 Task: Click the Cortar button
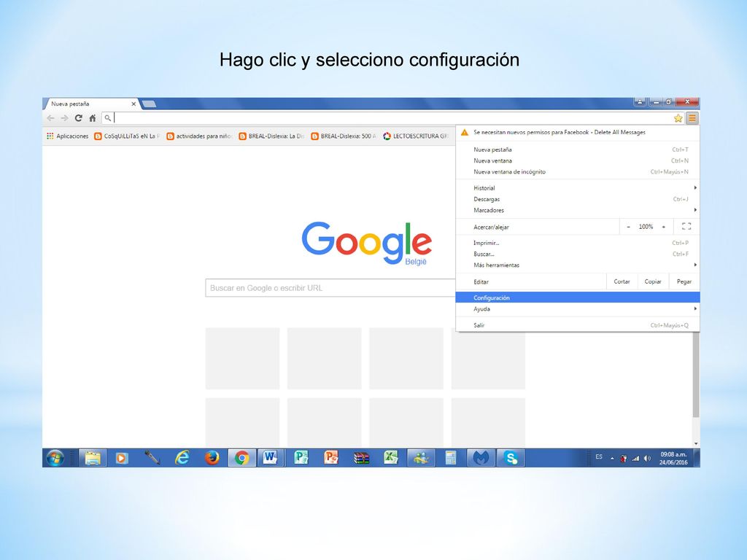622,282
